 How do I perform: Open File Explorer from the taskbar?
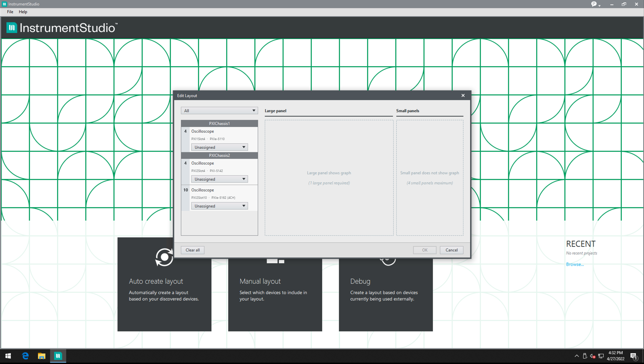[x=42, y=356]
